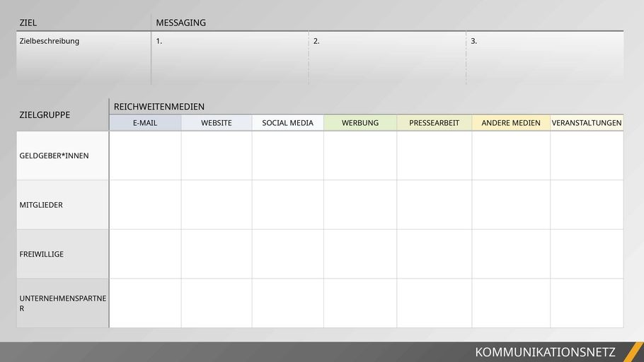Click the UNTERNEHMENSPARTNER PRESSEARBEIT cell

tap(434, 303)
